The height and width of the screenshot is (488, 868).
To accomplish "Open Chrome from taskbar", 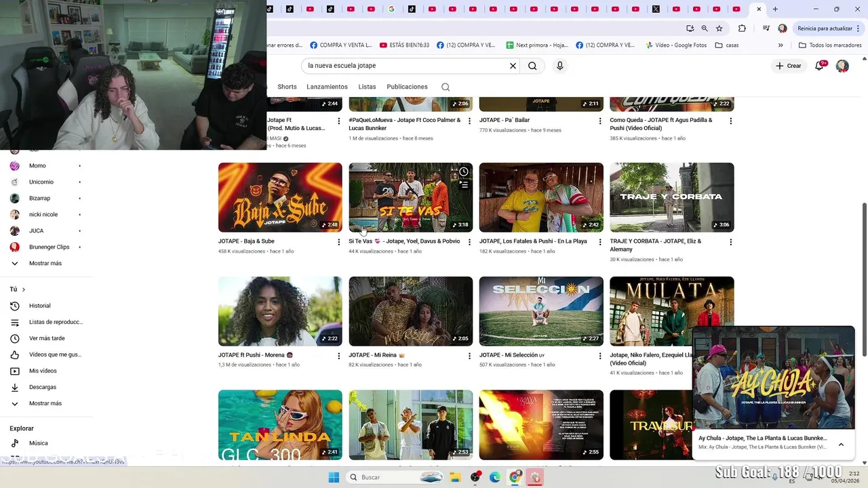I will click(515, 477).
